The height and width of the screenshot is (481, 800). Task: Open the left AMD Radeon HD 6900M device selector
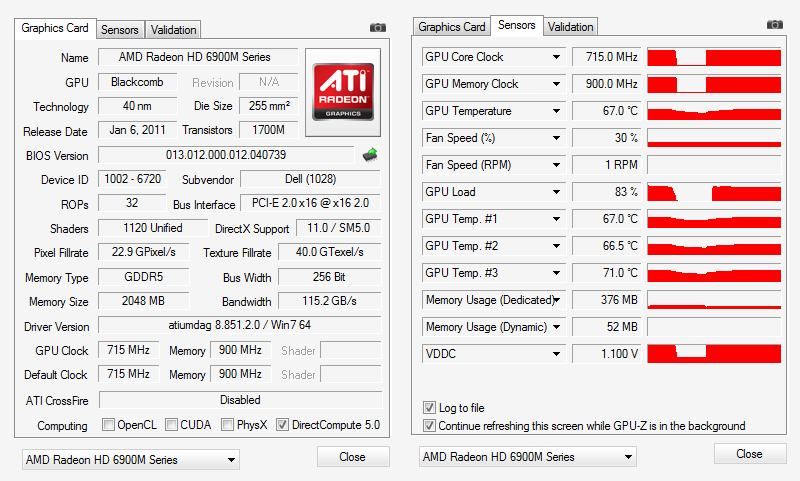131,460
